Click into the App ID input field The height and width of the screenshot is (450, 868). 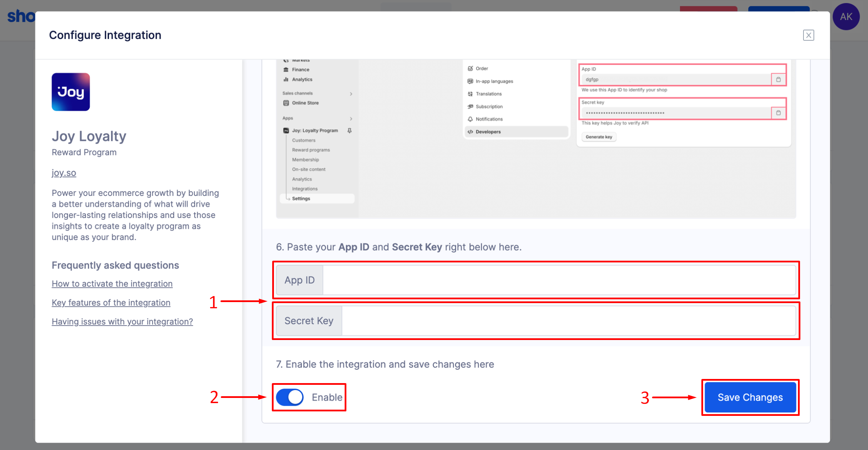[559, 280]
